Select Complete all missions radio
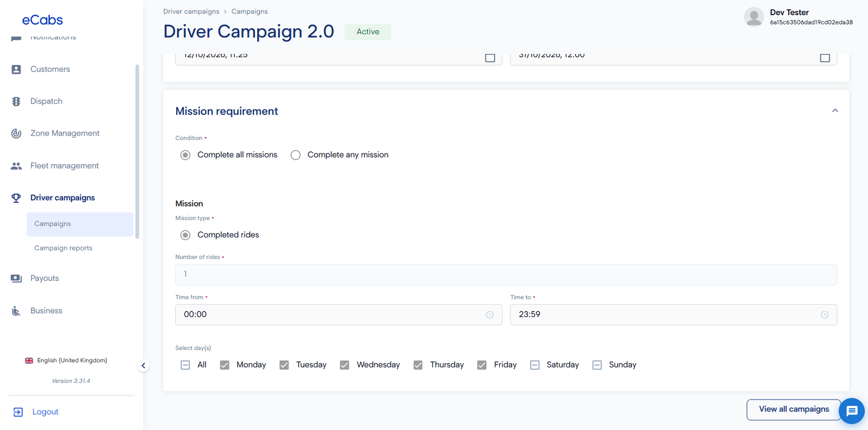Screen dimensions: 868x430 pos(186,155)
